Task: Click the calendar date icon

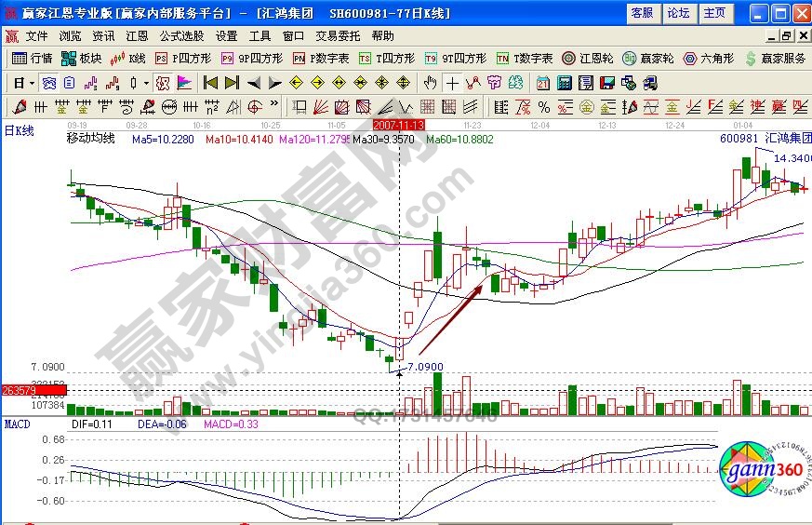Action: click(x=542, y=82)
